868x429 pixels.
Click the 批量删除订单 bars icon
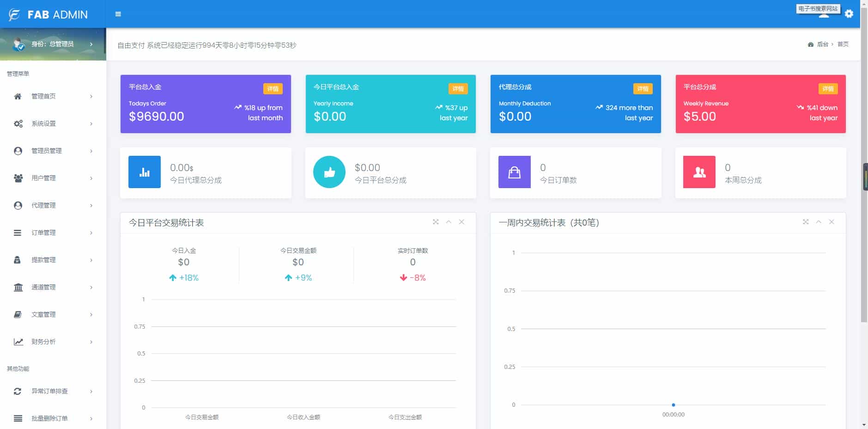(x=18, y=418)
